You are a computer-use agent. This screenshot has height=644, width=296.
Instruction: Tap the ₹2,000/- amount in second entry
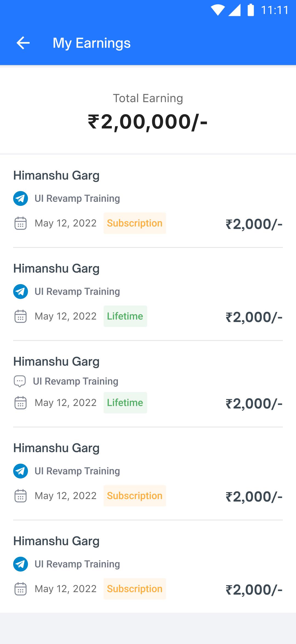point(254,317)
